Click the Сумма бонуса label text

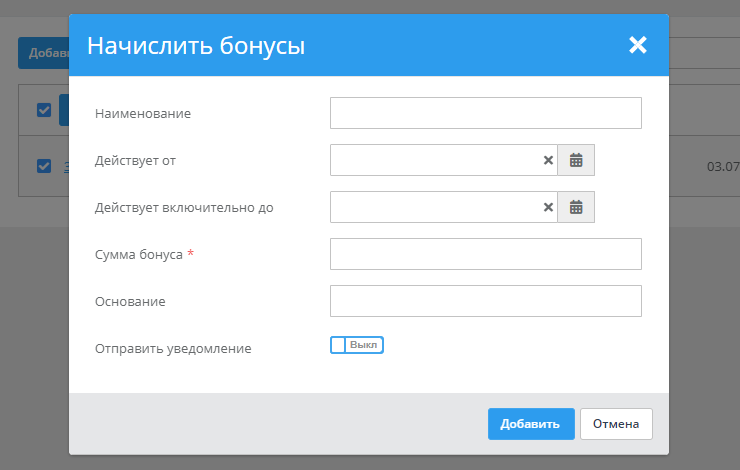139,255
